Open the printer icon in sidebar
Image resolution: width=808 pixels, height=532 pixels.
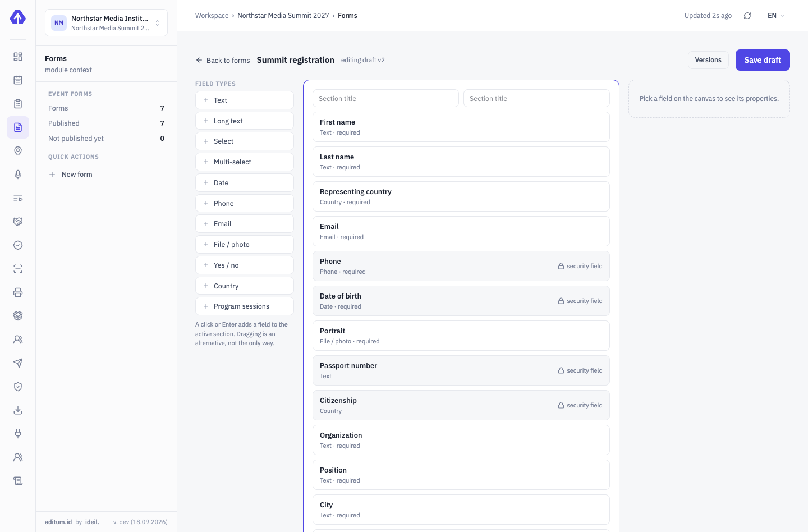[x=18, y=292]
